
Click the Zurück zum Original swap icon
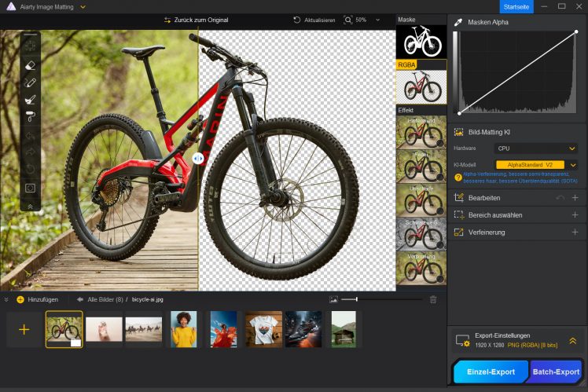point(167,20)
